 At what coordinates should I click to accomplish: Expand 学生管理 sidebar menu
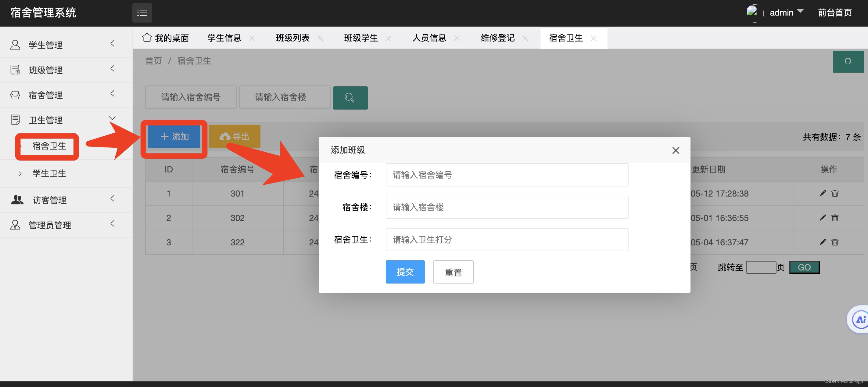pos(66,45)
